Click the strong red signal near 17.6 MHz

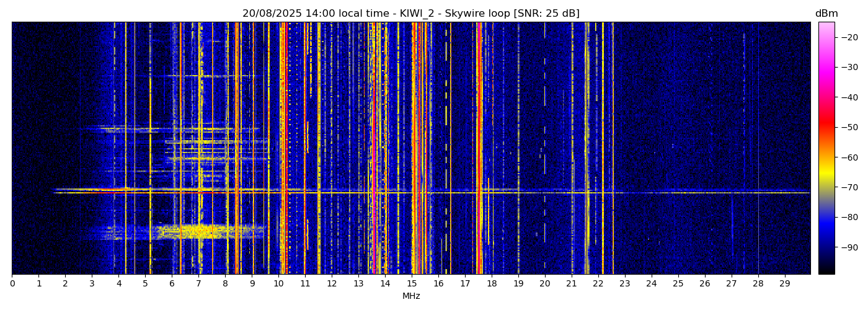(x=480, y=124)
